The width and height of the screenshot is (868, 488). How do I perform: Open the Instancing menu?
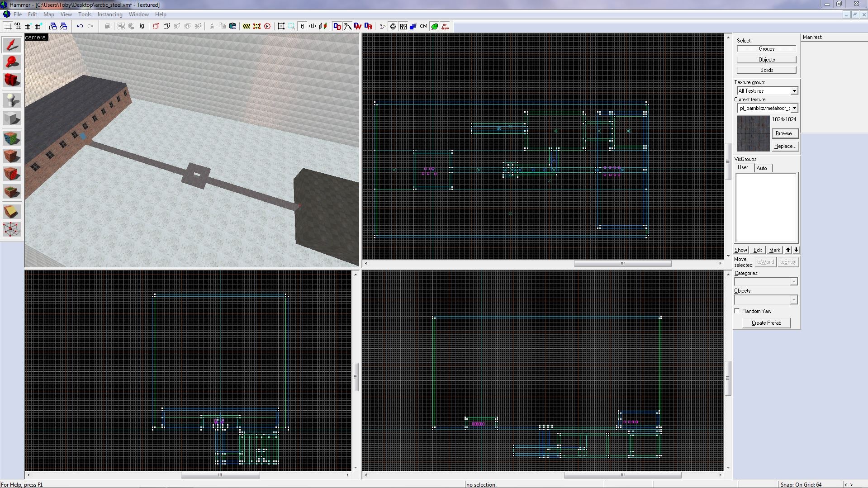click(x=110, y=14)
